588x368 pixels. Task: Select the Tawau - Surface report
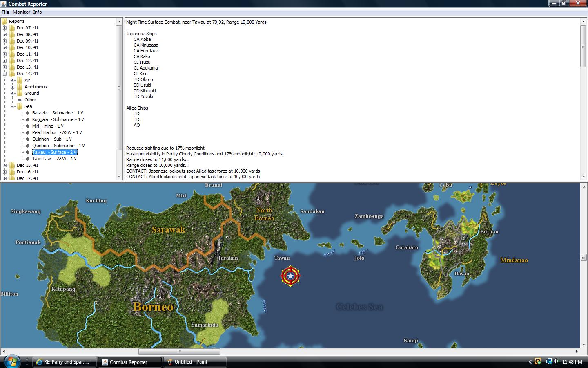(x=54, y=152)
